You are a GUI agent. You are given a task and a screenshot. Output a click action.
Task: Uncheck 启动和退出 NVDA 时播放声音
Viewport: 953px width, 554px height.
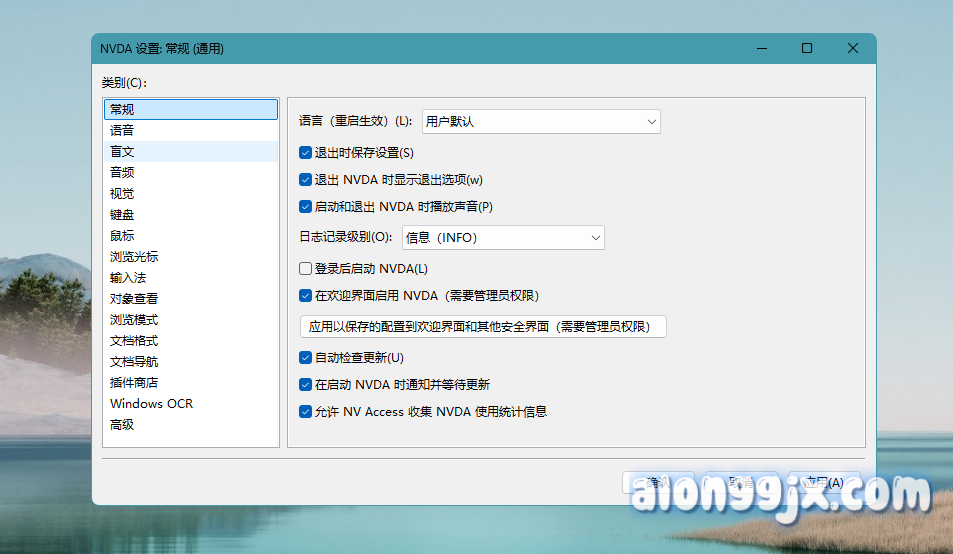click(306, 206)
